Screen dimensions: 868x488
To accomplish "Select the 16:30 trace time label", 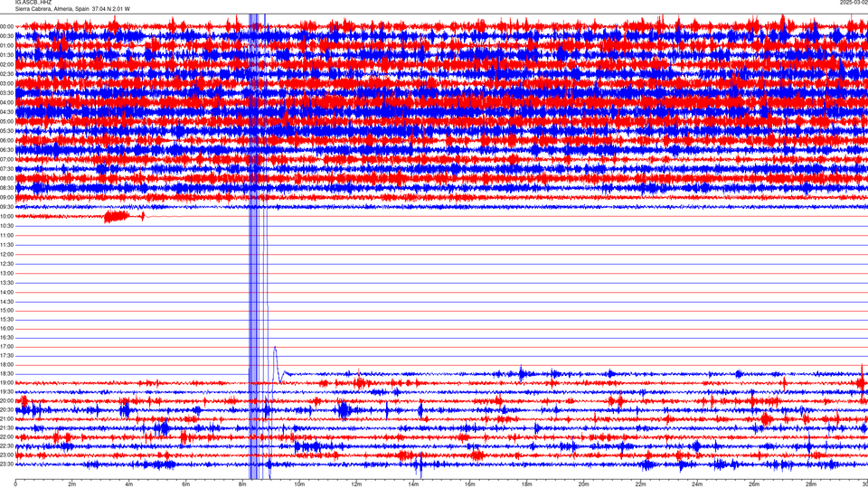I will coord(6,337).
